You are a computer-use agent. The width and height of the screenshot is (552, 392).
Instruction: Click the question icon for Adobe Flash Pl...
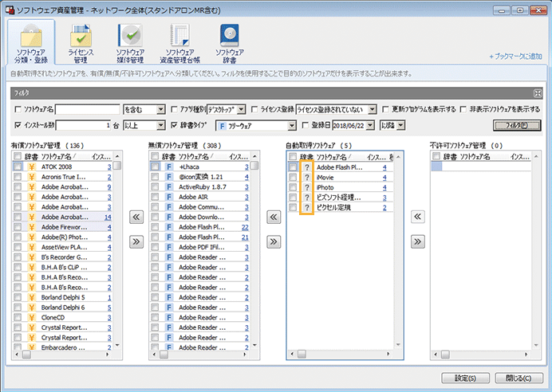307,167
